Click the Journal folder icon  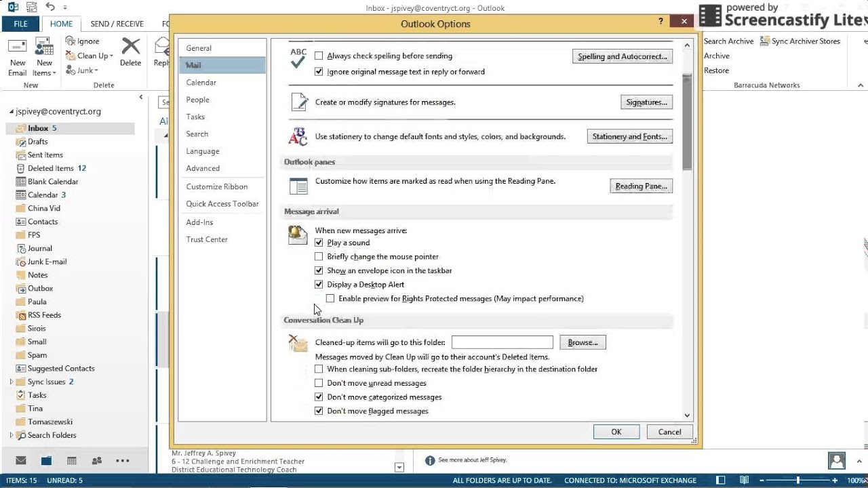click(21, 248)
